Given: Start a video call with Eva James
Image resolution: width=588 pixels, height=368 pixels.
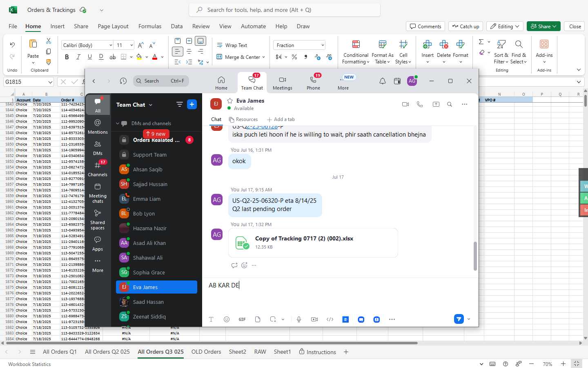Looking at the screenshot, I should pyautogui.click(x=405, y=104).
